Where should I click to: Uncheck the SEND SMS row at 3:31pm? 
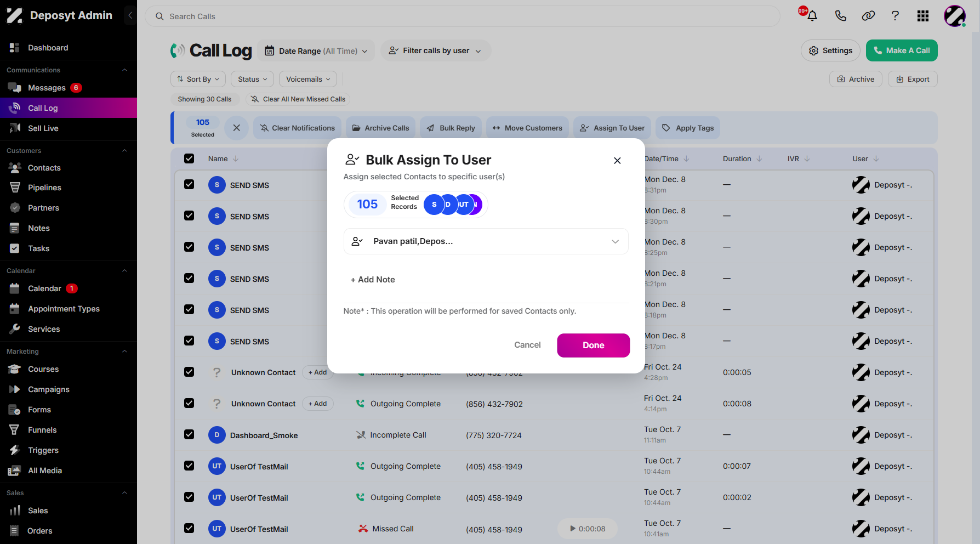(189, 184)
